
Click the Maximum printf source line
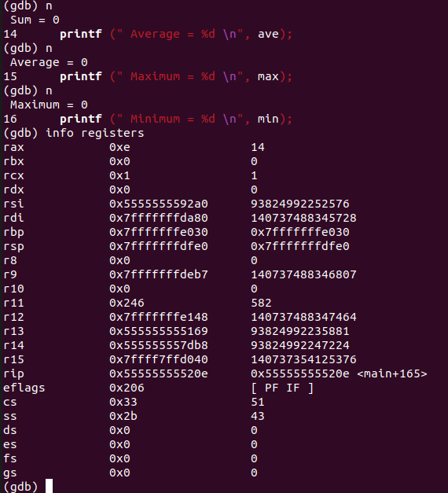pyautogui.click(x=148, y=76)
